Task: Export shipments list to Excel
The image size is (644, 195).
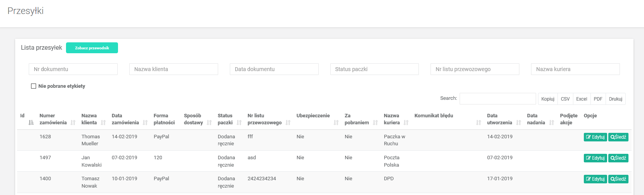Action: [x=582, y=99]
